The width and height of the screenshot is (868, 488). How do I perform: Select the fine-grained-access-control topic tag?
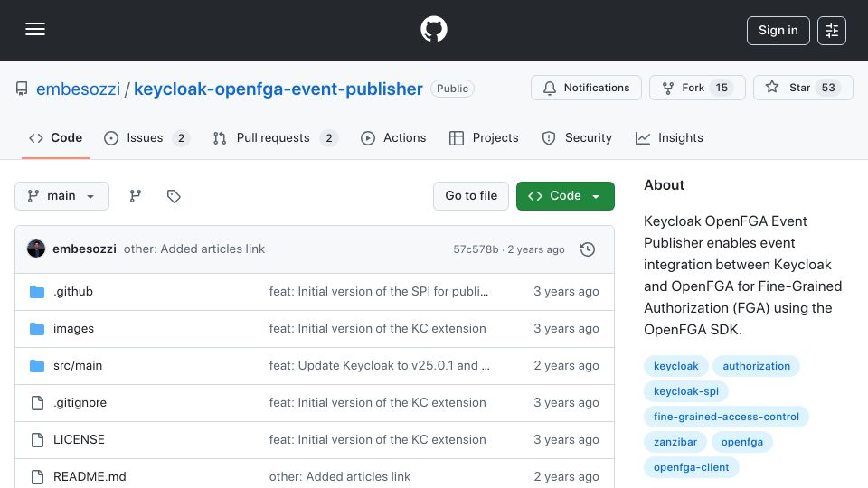(726, 418)
